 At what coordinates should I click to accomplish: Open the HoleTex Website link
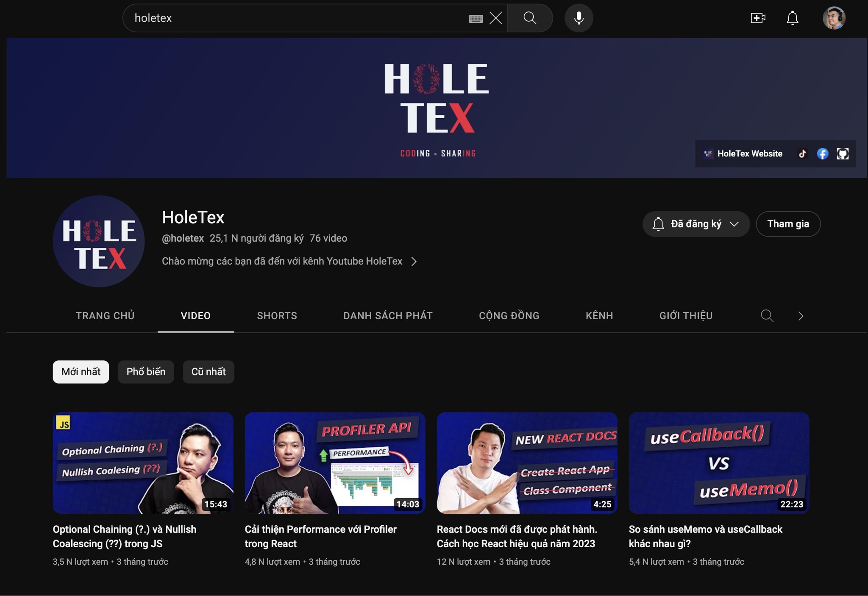pos(743,153)
